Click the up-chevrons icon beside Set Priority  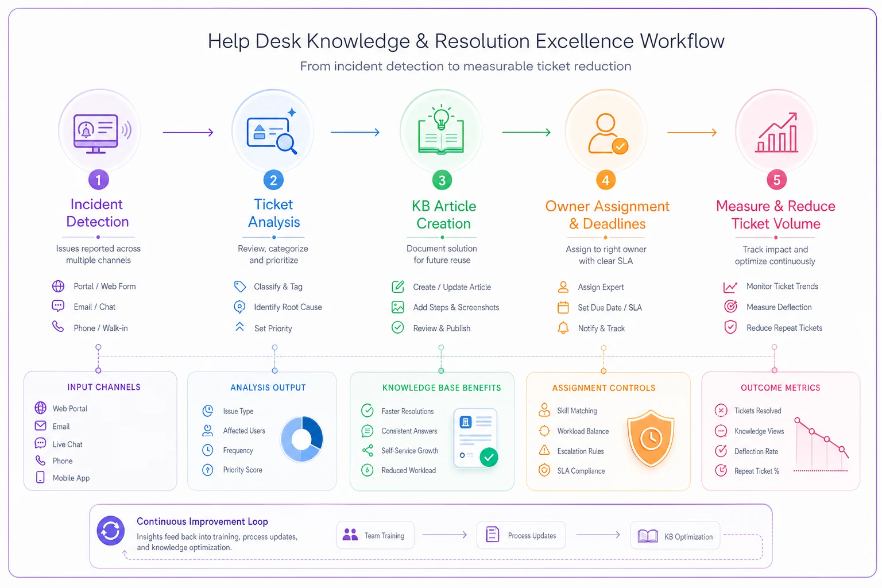point(240,327)
